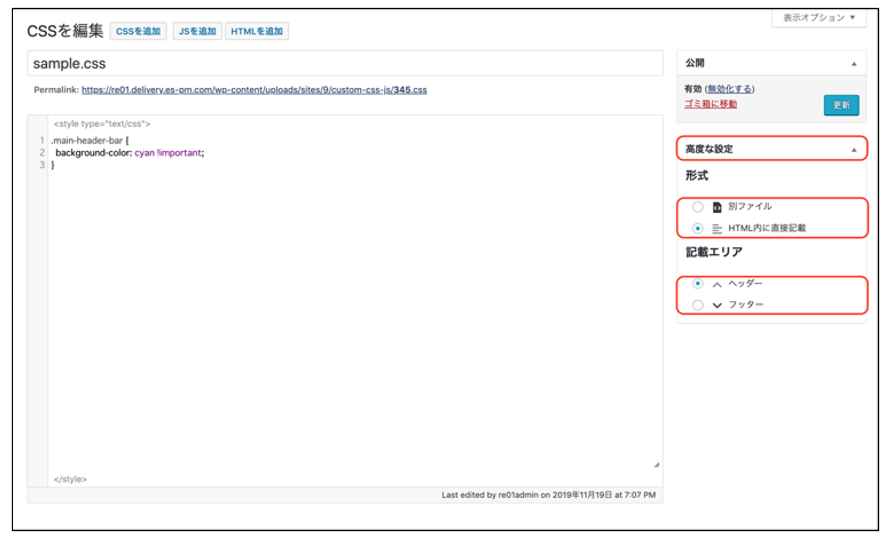Click the CSSを追加 button

pyautogui.click(x=138, y=31)
